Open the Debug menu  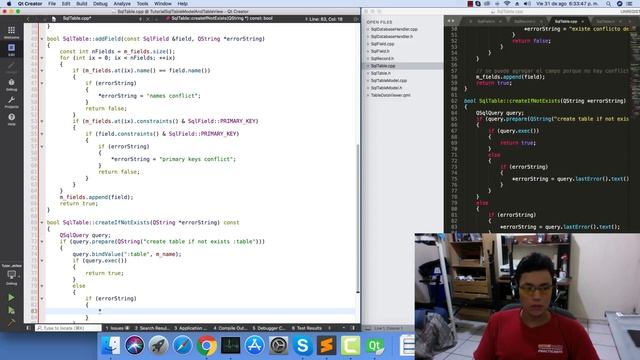pos(100,4)
